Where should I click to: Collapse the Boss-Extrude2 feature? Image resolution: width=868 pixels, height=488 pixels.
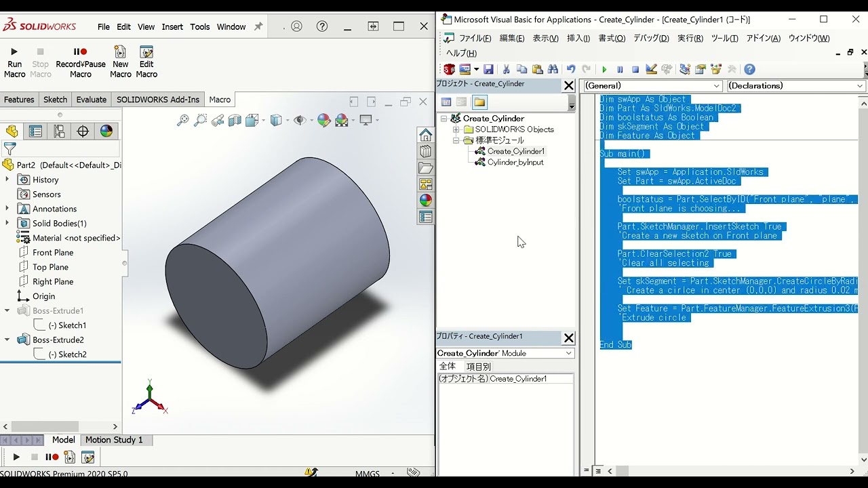pos(7,340)
